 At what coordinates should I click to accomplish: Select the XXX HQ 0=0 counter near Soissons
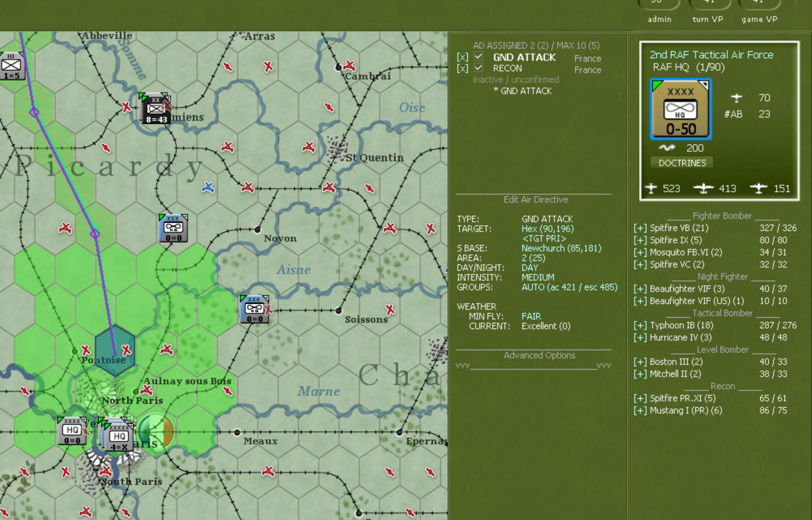coord(254,309)
